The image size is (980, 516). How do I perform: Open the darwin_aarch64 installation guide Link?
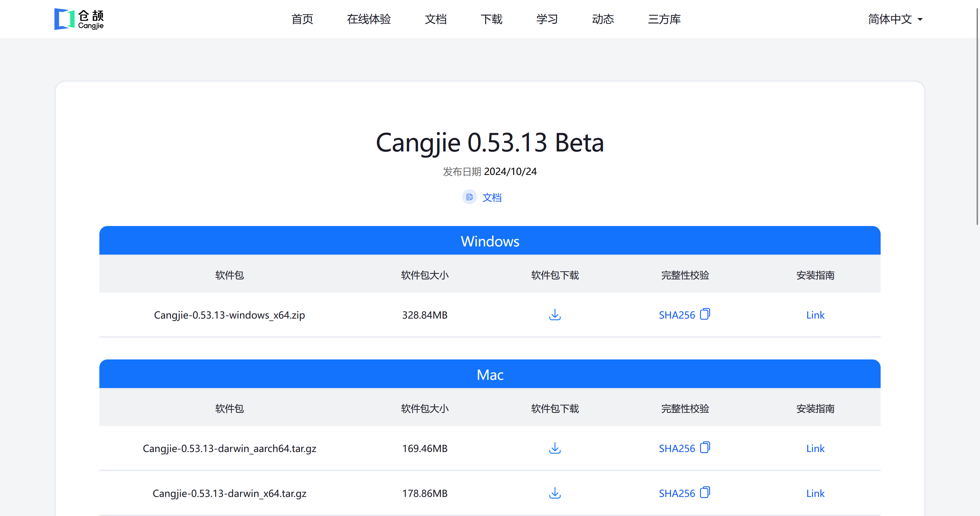tap(815, 448)
